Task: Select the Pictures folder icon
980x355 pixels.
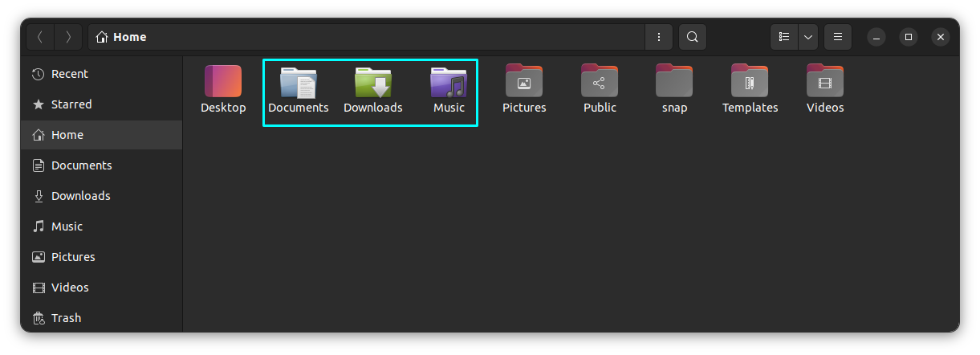Action: click(x=524, y=81)
